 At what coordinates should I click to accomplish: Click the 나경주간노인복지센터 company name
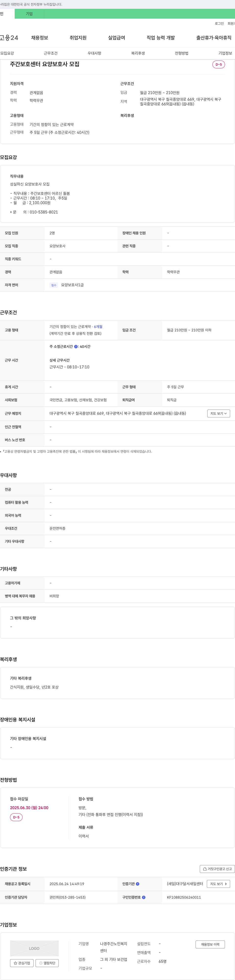click(114, 947)
